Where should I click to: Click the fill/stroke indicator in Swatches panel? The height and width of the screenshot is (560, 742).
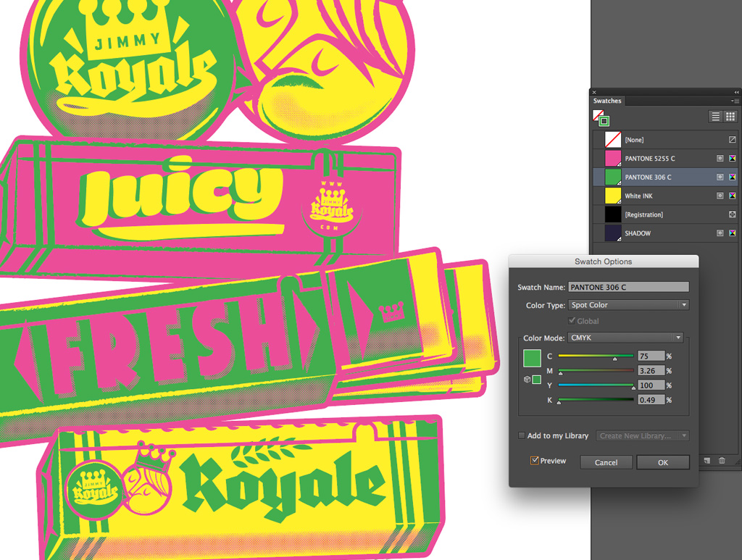601,117
